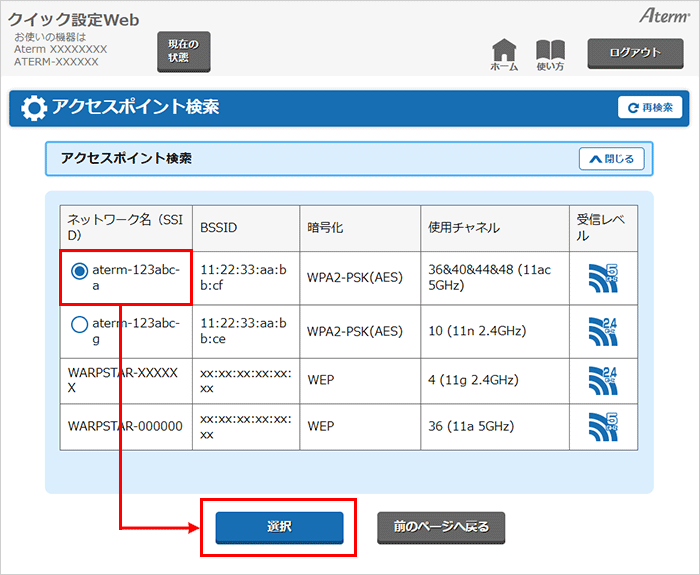This screenshot has width=700, height=575.
Task: Confirm with the 選択 button
Action: click(279, 526)
